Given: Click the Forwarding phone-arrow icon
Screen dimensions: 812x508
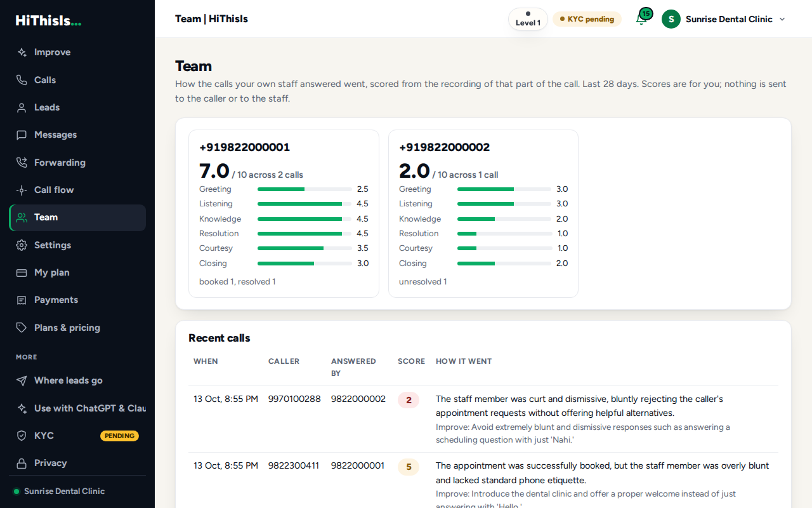Looking at the screenshot, I should point(22,163).
